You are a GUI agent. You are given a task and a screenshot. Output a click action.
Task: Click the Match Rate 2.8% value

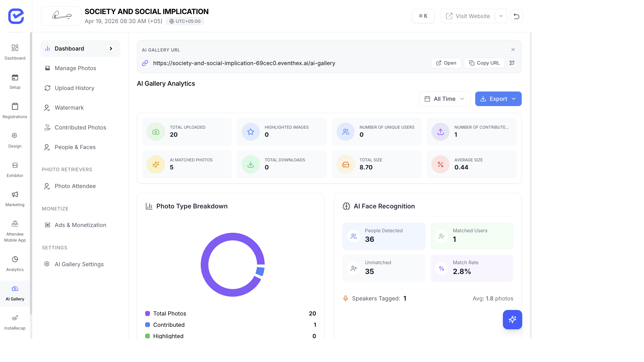tap(462, 271)
